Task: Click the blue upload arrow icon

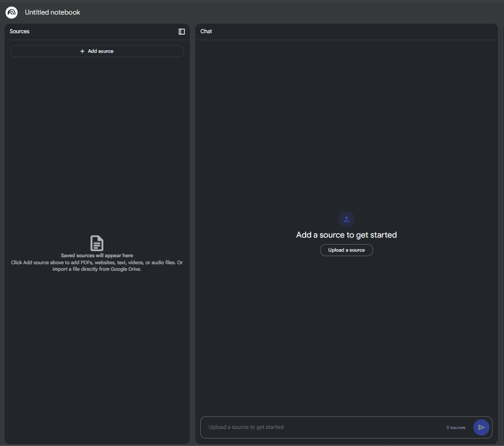Action: coord(346,219)
